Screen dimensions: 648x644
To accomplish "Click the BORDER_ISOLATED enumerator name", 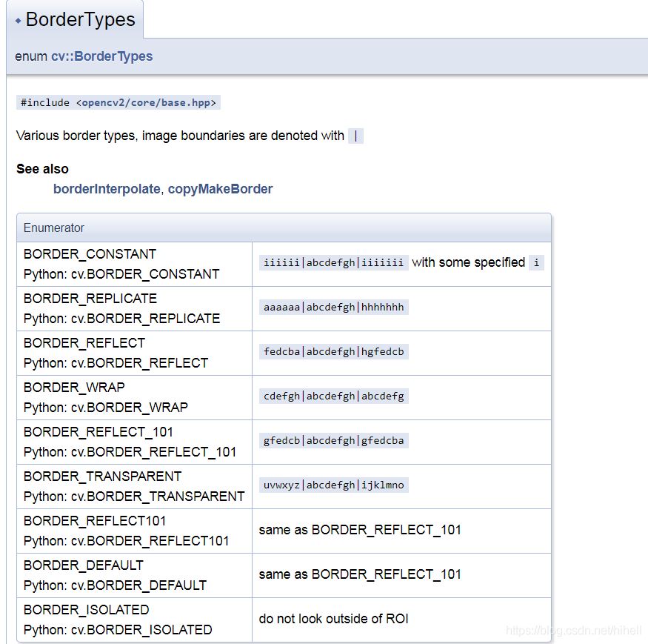I will click(x=87, y=610).
